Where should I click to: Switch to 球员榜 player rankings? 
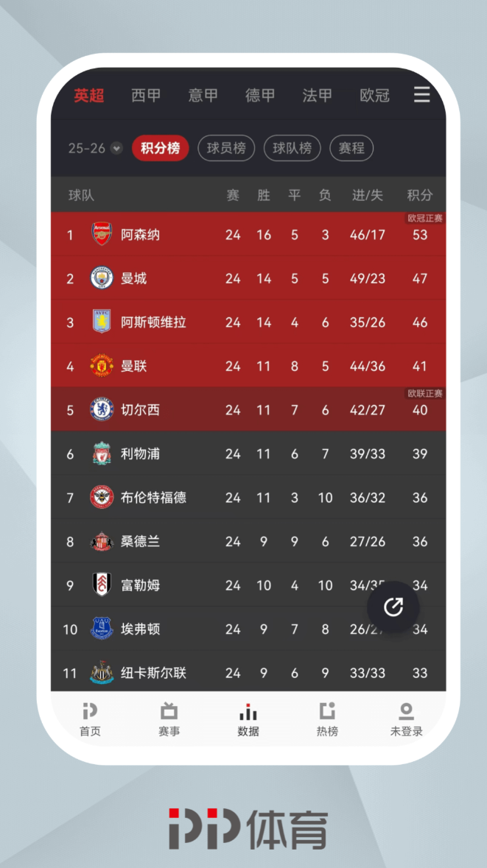tap(226, 148)
